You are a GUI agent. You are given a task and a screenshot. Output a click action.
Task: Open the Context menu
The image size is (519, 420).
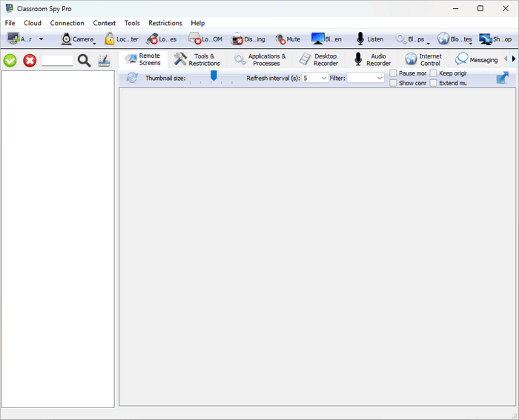105,23
